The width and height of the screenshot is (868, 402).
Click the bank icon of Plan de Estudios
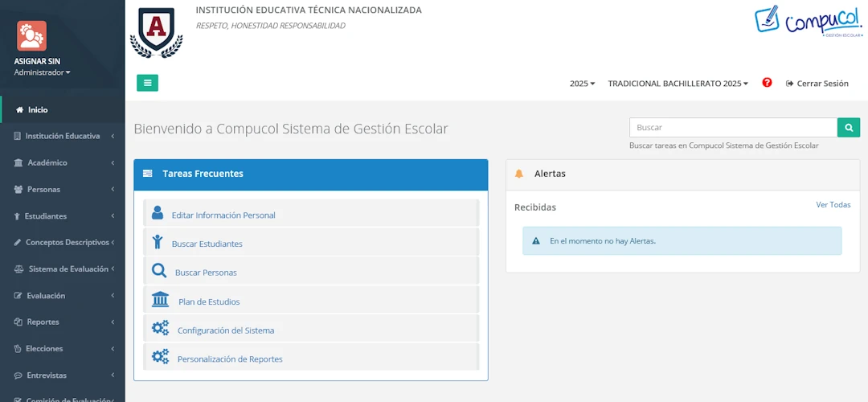pos(160,299)
